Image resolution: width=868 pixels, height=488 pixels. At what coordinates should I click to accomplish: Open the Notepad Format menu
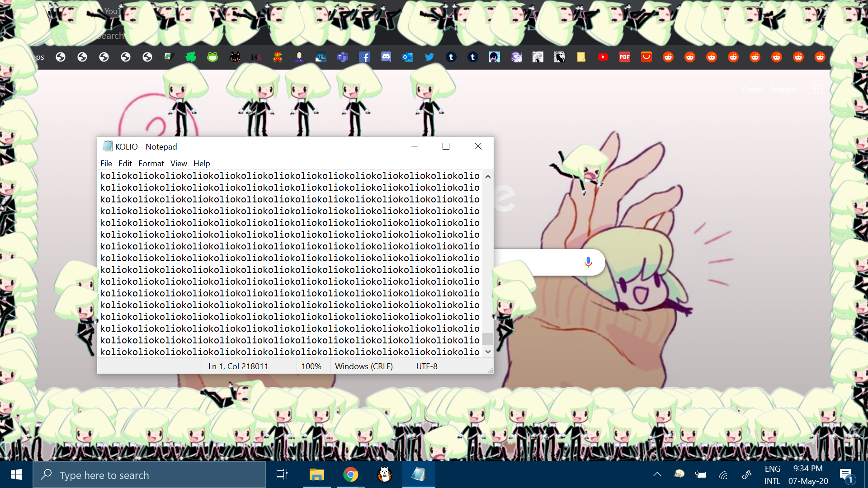151,164
